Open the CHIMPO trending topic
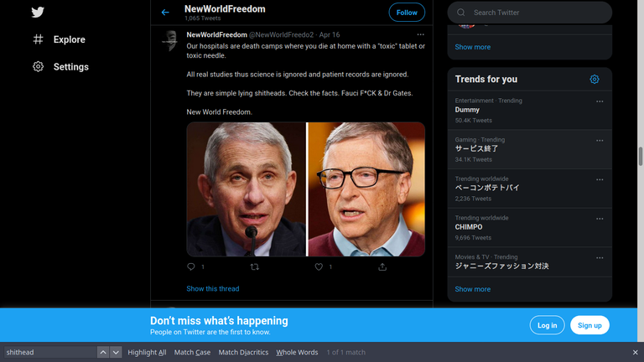Viewport: 644px width, 362px height. [530, 227]
